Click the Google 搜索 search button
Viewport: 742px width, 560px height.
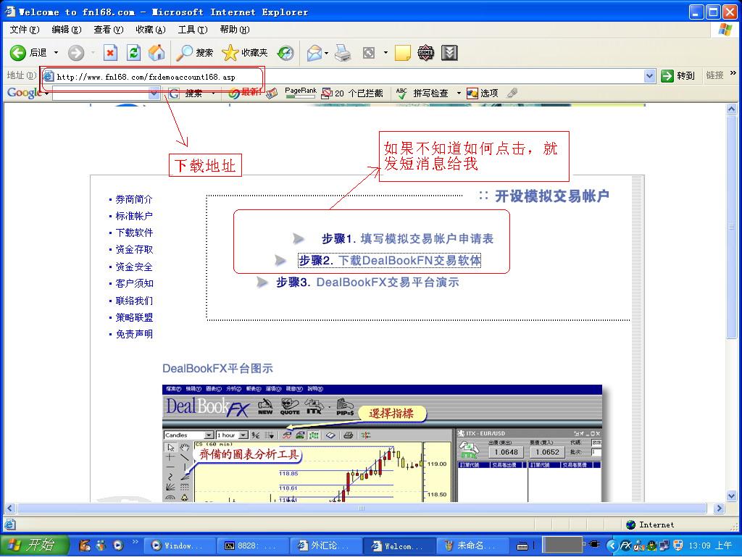coord(188,93)
